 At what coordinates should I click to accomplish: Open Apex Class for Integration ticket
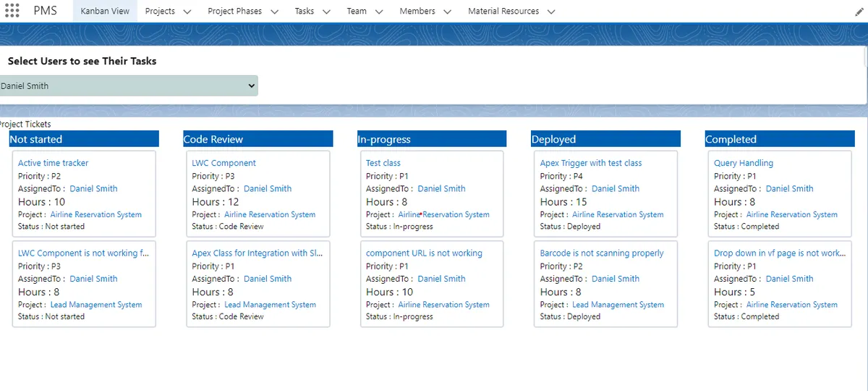[257, 253]
